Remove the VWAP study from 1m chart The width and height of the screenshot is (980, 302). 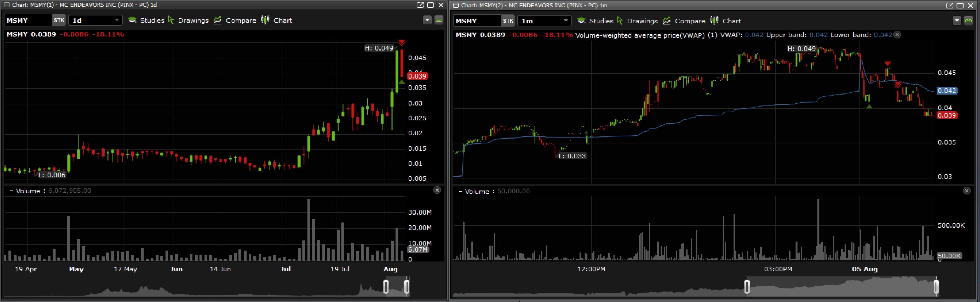897,35
